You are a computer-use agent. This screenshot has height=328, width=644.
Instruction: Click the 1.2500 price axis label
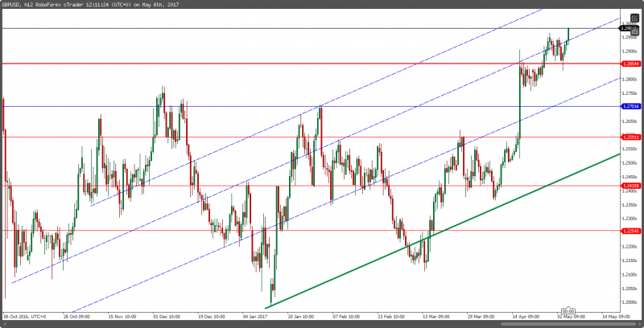[x=628, y=162]
